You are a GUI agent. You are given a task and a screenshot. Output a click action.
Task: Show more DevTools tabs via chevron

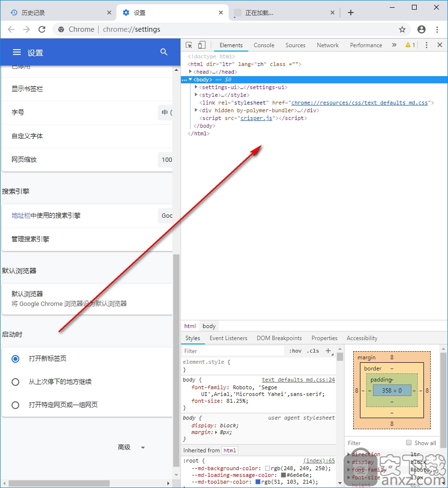point(394,45)
